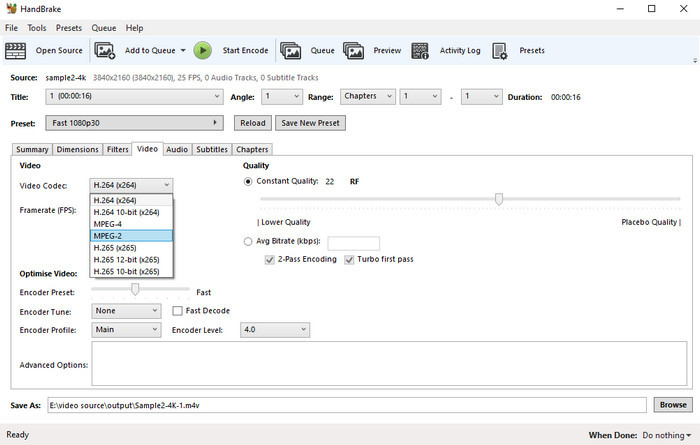
Task: Switch to the Chapters tab
Action: pyautogui.click(x=252, y=150)
